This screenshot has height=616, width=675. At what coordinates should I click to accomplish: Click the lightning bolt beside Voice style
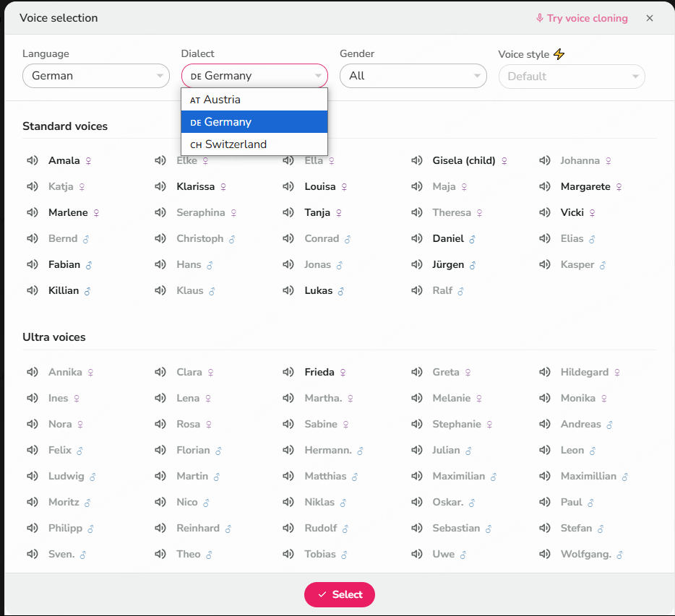pos(559,54)
